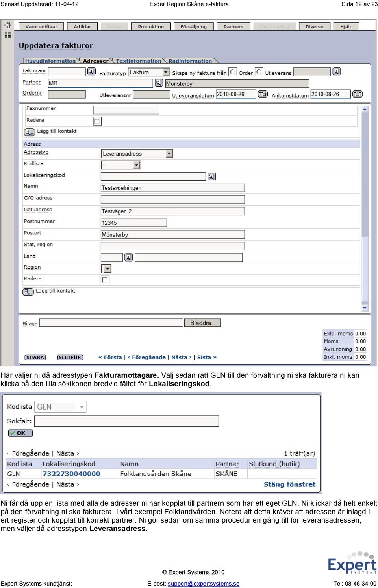Open Partner search lookup icon
This screenshot has width=378, height=588.
tap(159, 83)
